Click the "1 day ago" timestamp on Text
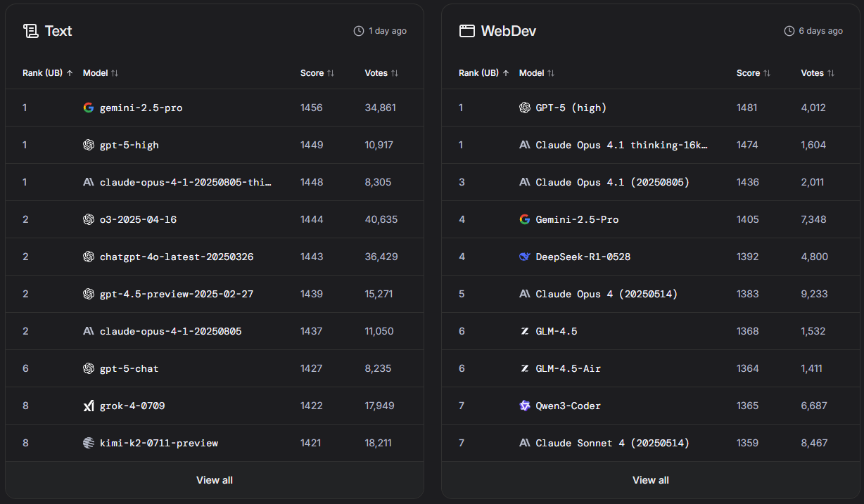The width and height of the screenshot is (864, 504). click(388, 31)
